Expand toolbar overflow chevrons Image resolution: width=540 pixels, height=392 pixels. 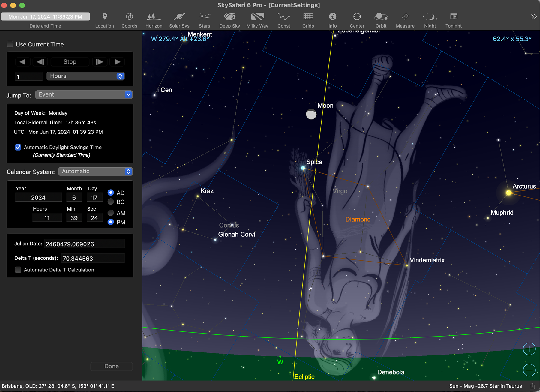coord(534,17)
